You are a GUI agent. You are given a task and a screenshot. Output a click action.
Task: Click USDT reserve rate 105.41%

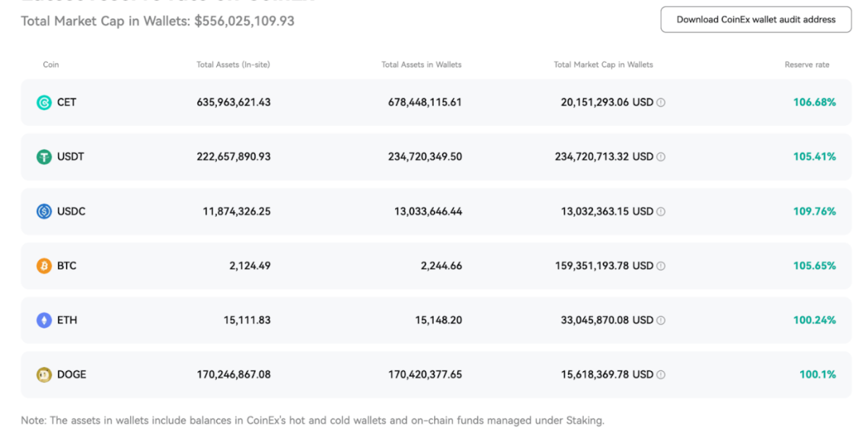(814, 157)
